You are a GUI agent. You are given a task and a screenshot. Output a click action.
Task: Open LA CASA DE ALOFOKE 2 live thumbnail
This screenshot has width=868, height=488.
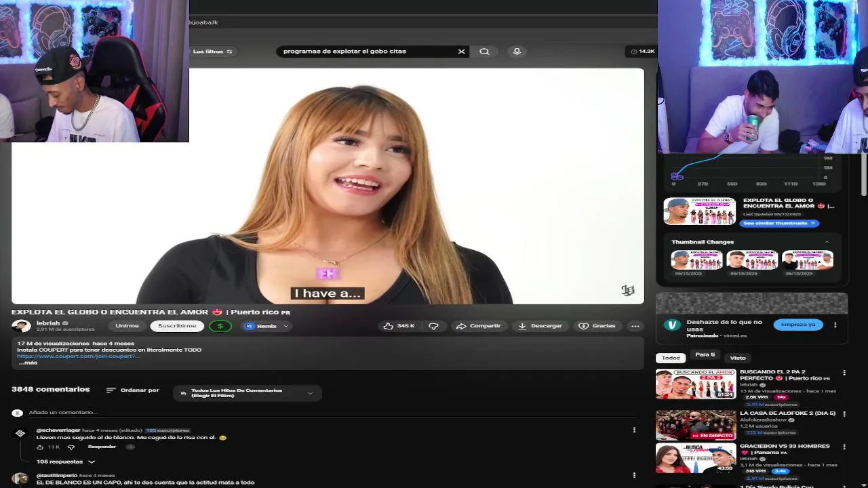coord(696,425)
